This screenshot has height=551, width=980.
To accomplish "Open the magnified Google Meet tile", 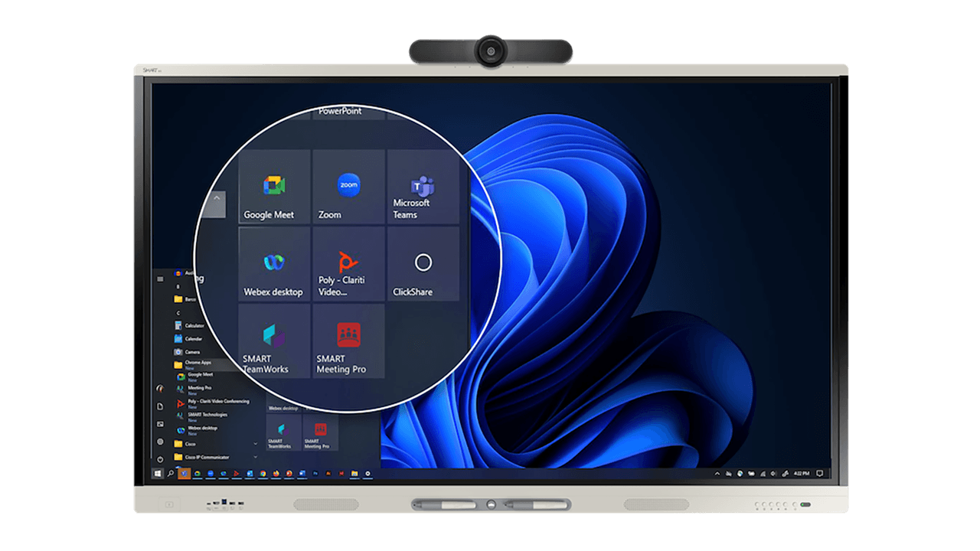I will tap(274, 187).
